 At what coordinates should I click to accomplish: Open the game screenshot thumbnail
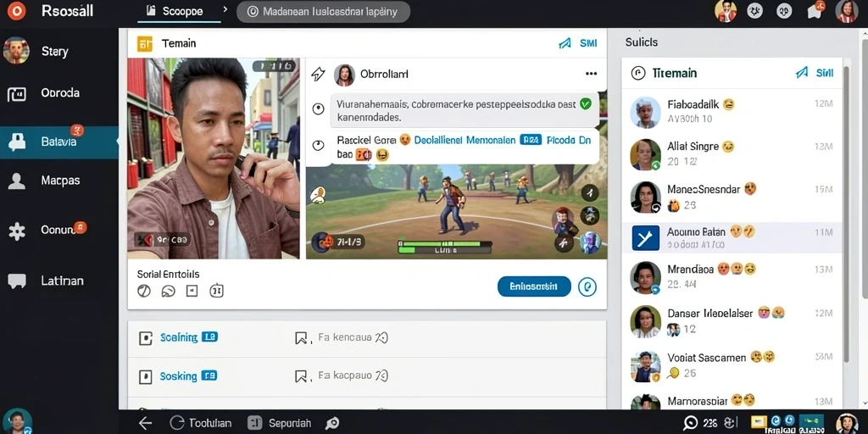coord(456,212)
